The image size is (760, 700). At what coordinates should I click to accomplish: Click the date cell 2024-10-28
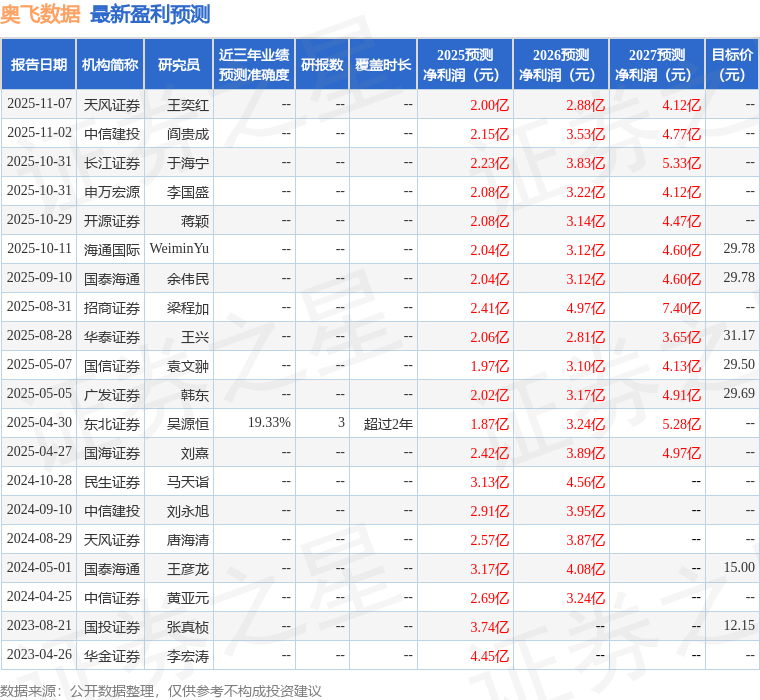coord(39,481)
